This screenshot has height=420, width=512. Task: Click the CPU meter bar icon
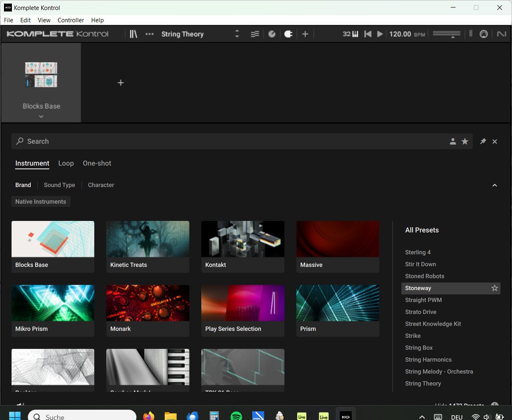(x=470, y=33)
